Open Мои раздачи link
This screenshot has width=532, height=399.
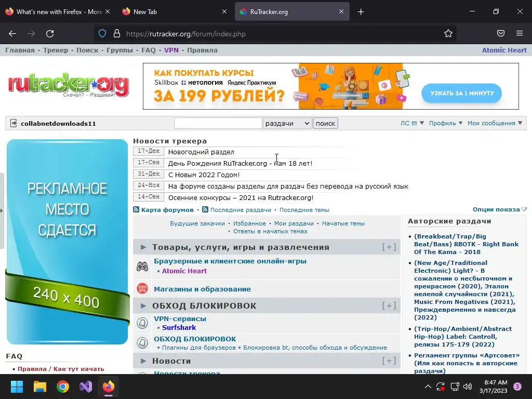coord(294,223)
